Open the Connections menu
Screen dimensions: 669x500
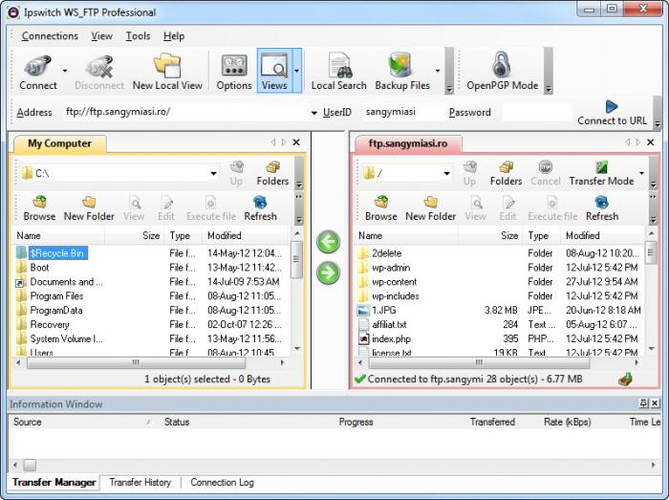(x=50, y=36)
